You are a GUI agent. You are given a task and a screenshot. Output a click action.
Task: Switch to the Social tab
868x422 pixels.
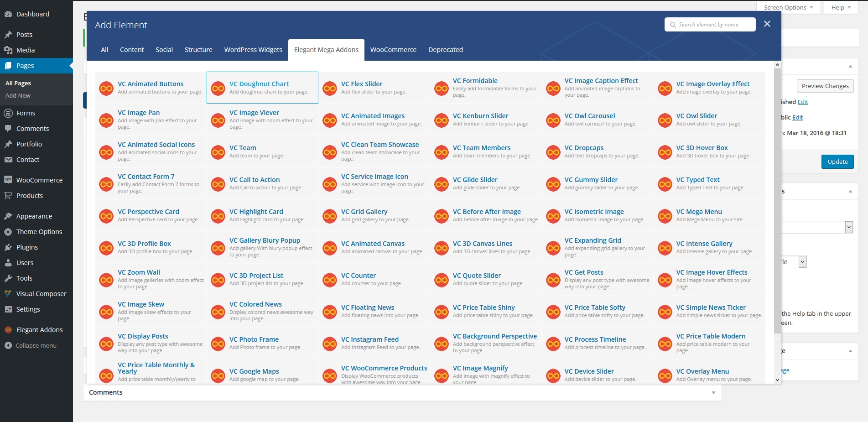(x=164, y=50)
